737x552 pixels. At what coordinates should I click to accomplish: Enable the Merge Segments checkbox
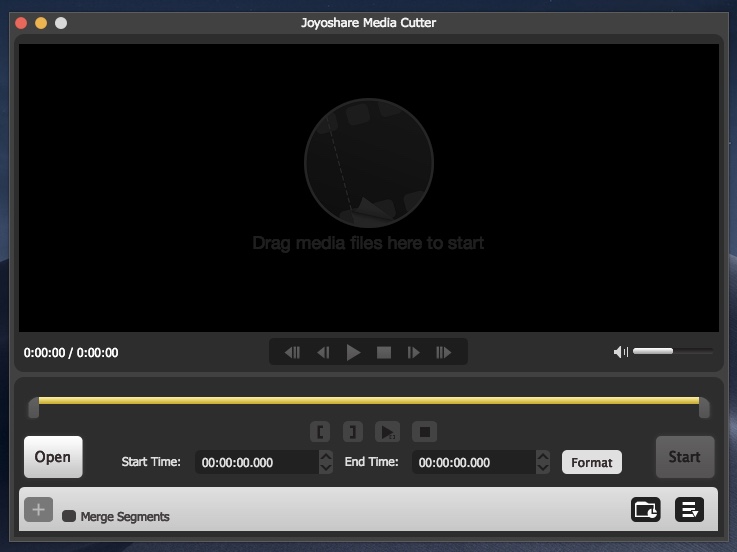click(x=69, y=516)
